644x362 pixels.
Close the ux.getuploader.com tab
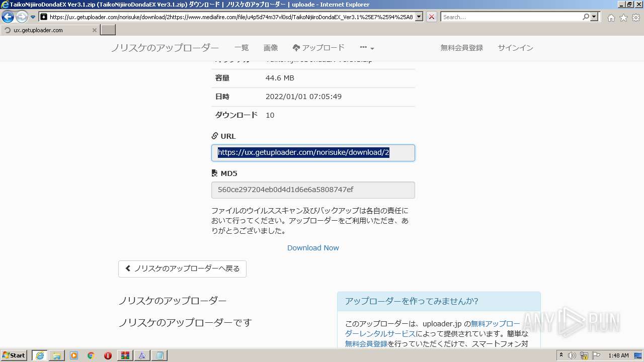(94, 30)
